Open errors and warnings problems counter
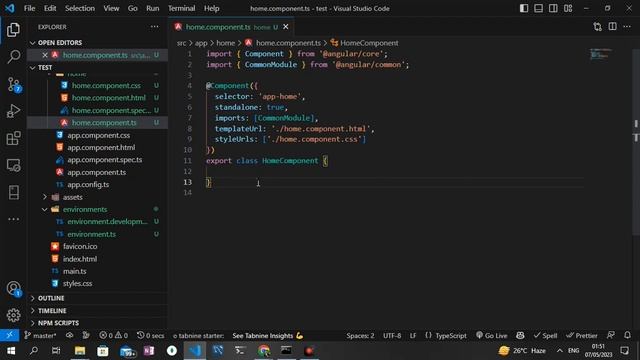Image resolution: width=640 pixels, height=360 pixels. (x=113, y=336)
